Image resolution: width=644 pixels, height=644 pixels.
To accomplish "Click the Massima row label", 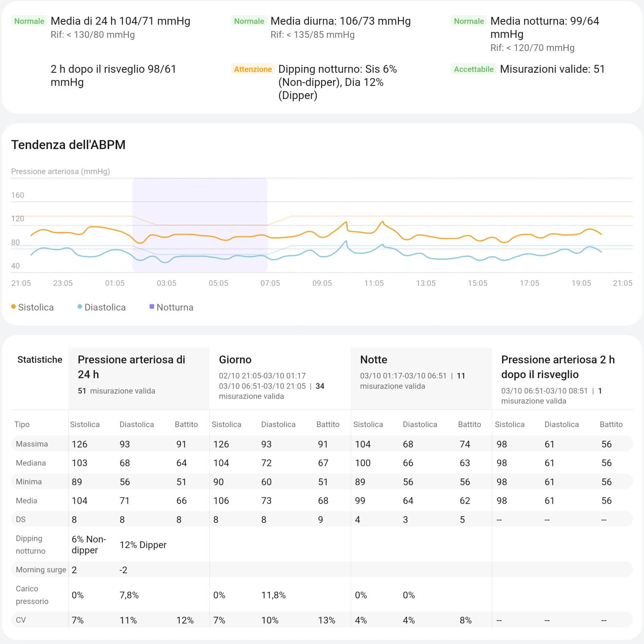I will tap(32, 444).
